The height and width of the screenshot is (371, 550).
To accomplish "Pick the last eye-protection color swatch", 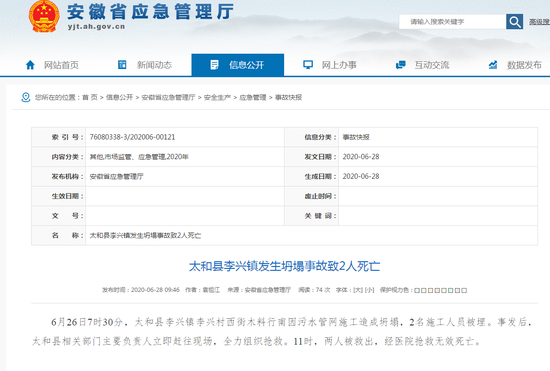I will (x=464, y=290).
